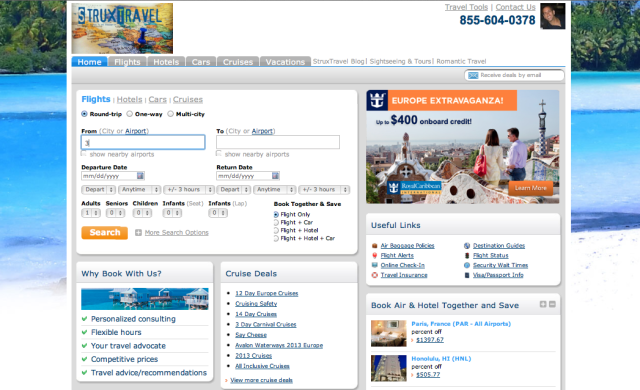The height and width of the screenshot is (390, 640).
Task: Choose Flight + Hotel + Car option
Action: [x=276, y=239]
